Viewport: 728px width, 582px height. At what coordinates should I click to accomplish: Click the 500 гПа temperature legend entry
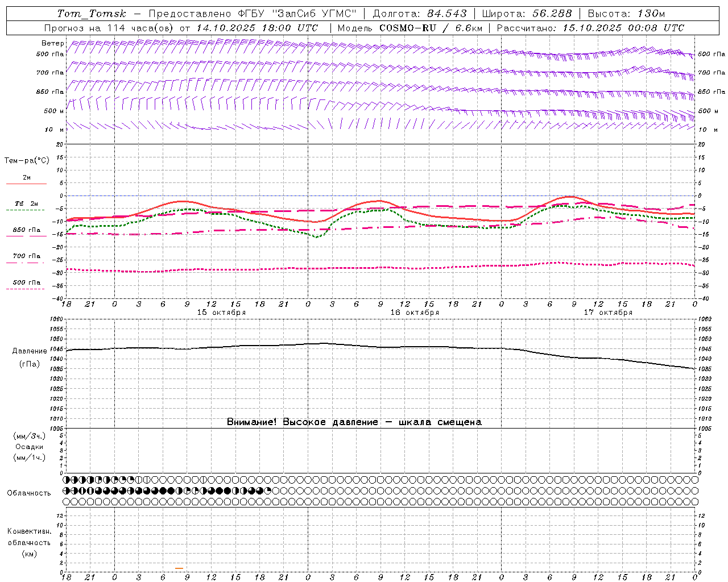tap(27, 282)
